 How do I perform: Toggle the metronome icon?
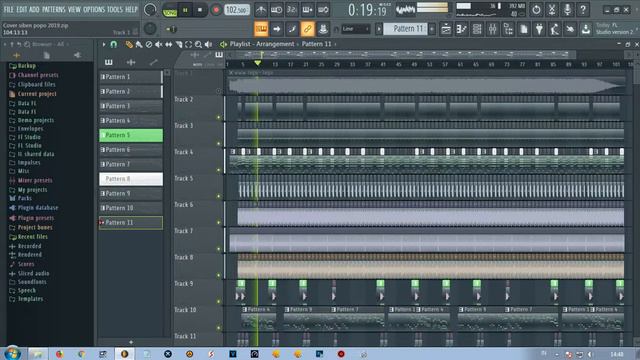coord(261,10)
